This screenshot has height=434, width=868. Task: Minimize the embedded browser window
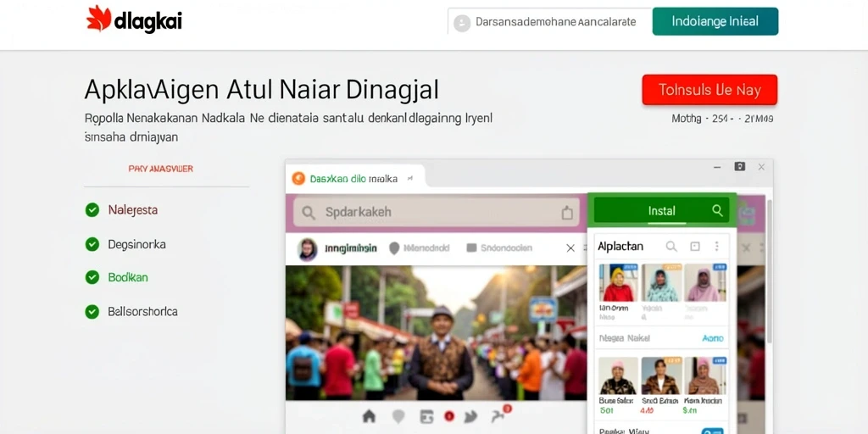click(717, 167)
